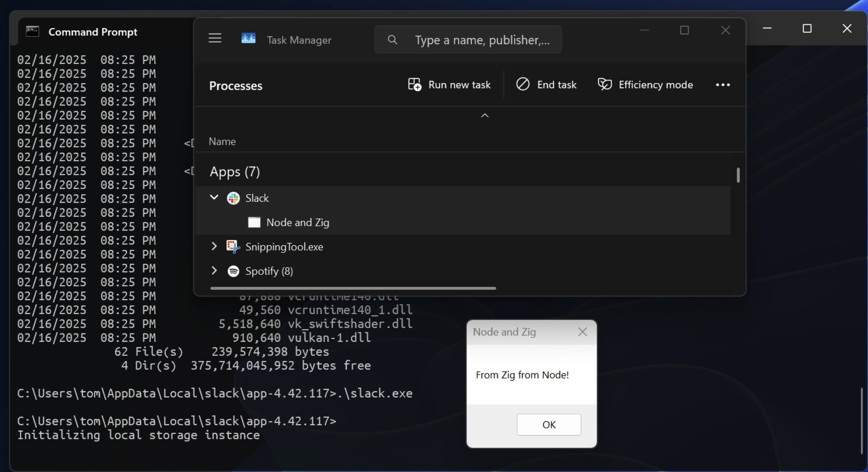Click the Command Prompt icon in the title bar
The image size is (868, 472).
(32, 31)
